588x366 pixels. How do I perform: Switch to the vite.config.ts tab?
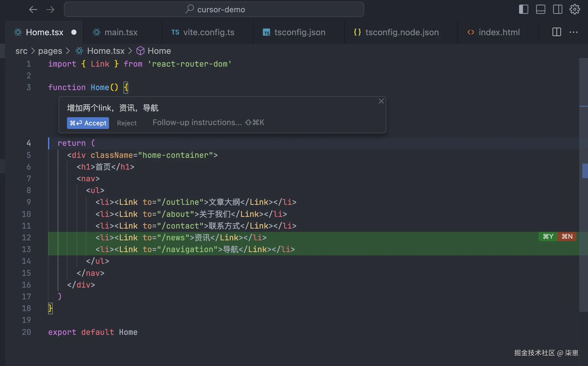pyautogui.click(x=208, y=32)
